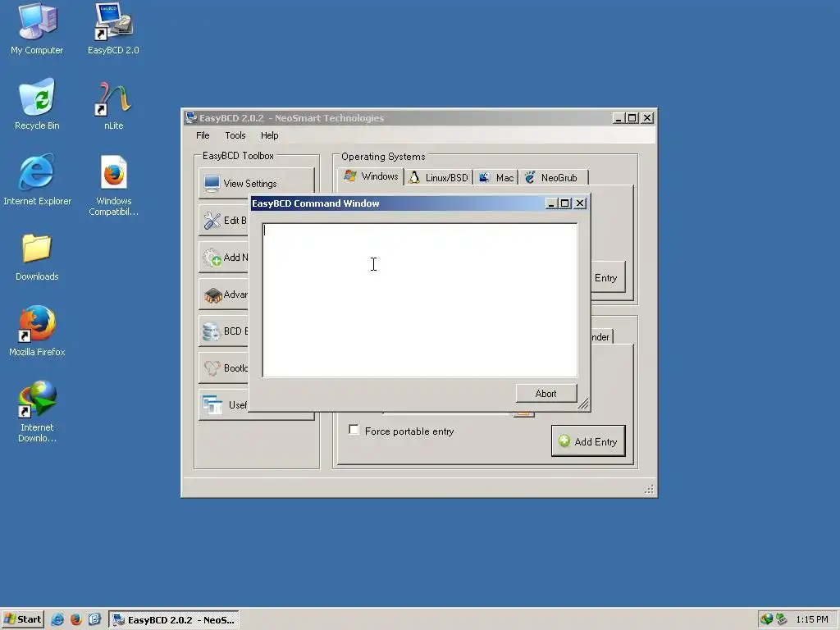Click the network globe tray icon
The image size is (840, 630).
767,619
